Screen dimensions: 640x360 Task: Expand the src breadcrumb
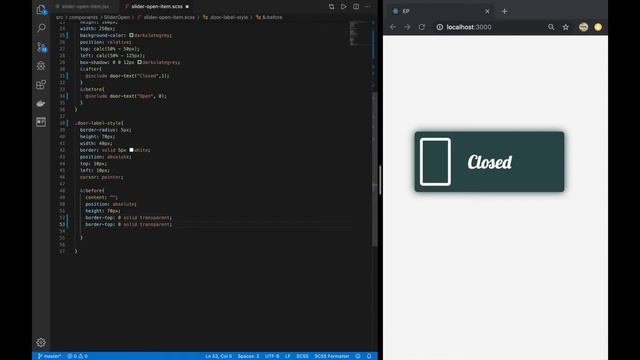pyautogui.click(x=60, y=18)
